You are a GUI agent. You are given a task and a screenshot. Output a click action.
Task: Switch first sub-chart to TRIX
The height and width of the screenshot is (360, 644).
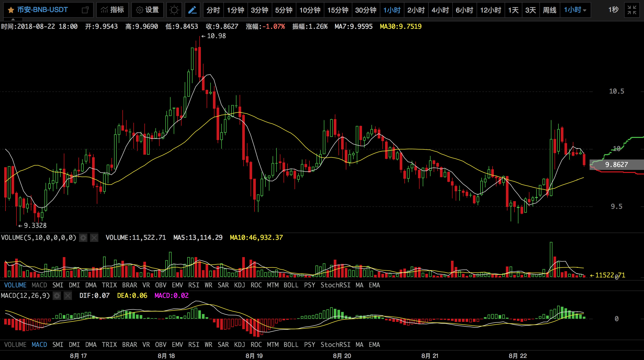[109, 285]
